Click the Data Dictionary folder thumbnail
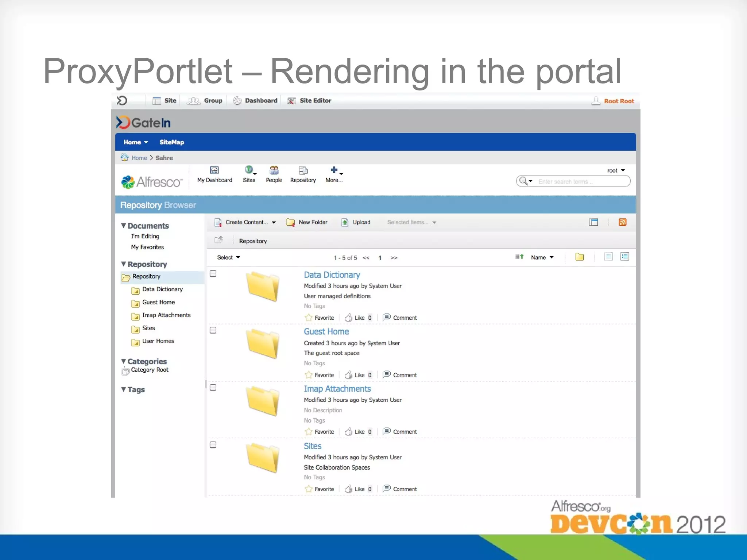 pyautogui.click(x=263, y=286)
